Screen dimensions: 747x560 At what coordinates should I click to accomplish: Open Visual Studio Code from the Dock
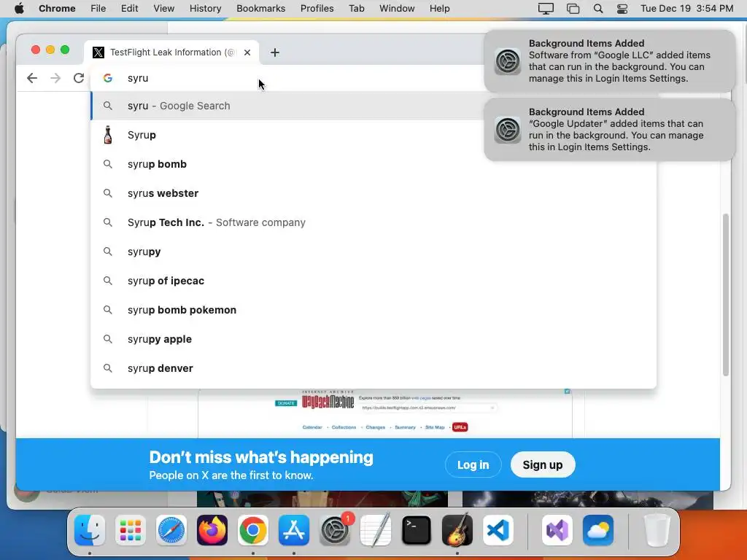click(498, 530)
